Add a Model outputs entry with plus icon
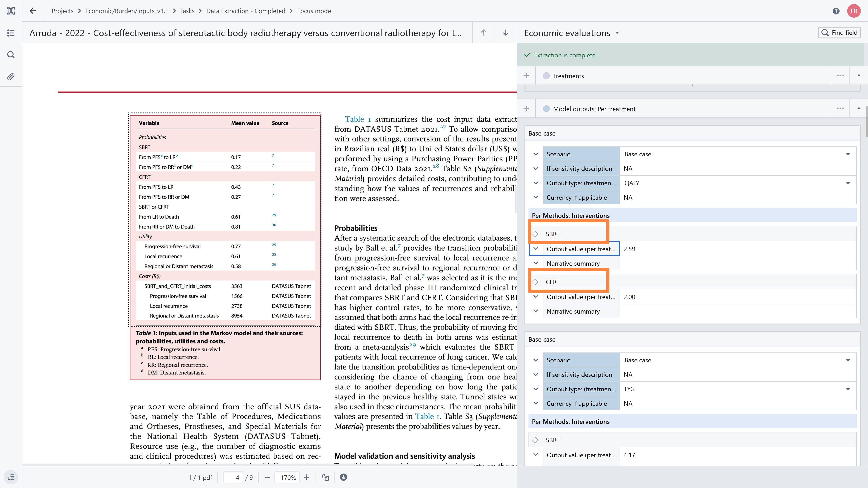 [x=526, y=109]
